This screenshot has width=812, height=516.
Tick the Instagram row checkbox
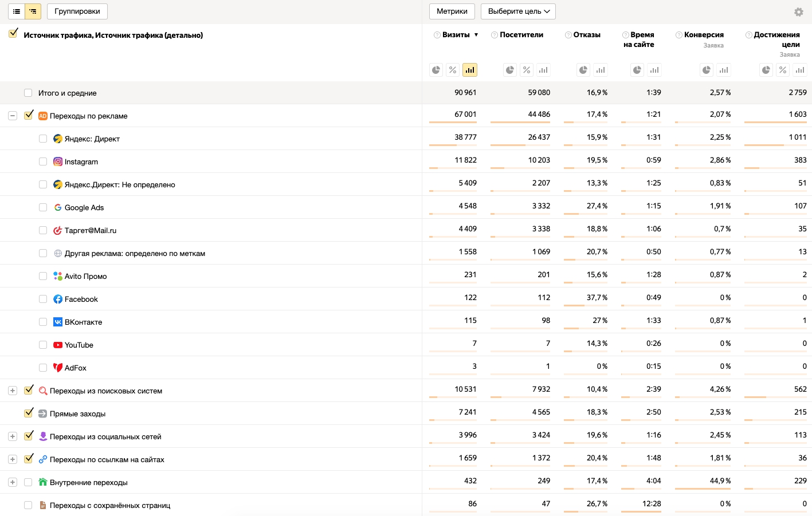coord(43,162)
